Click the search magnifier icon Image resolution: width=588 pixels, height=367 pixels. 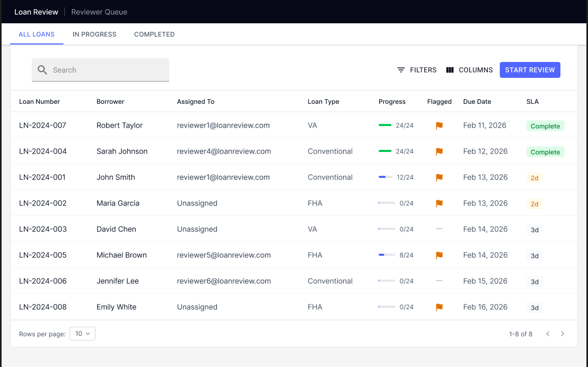(x=42, y=69)
